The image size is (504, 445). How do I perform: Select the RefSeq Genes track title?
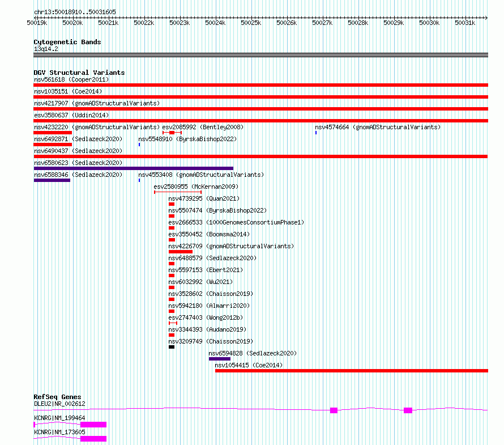click(x=57, y=397)
